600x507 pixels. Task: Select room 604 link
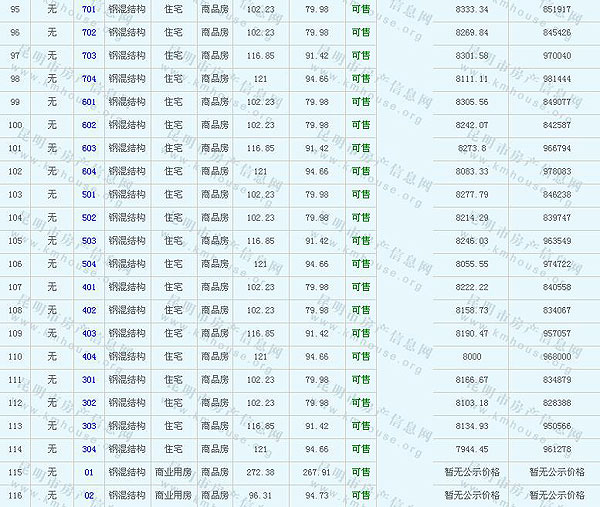[x=89, y=171]
